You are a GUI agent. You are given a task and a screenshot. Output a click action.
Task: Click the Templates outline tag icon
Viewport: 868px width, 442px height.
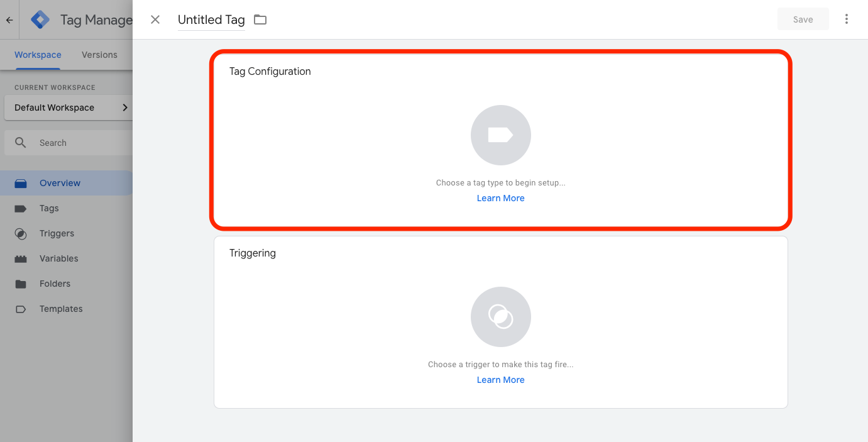[x=21, y=309]
